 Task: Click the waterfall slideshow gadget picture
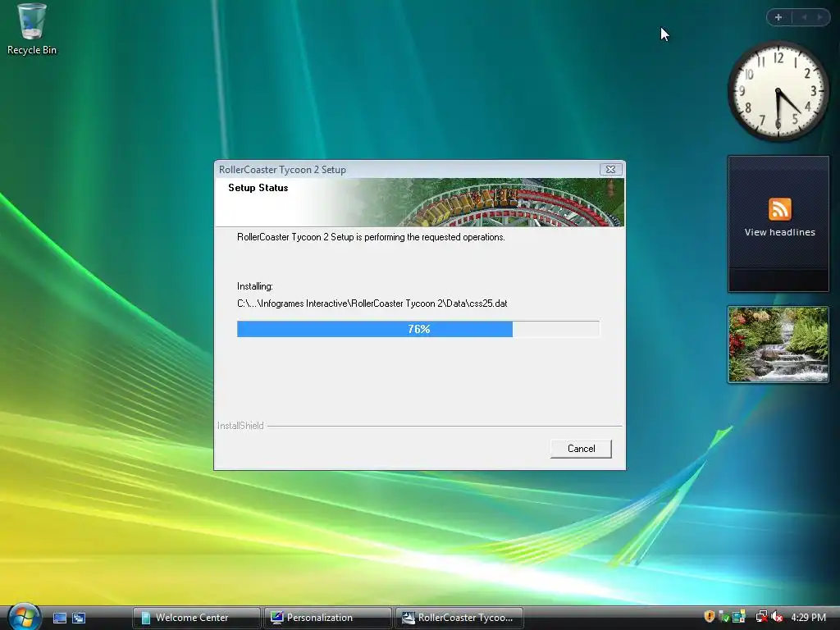point(778,345)
